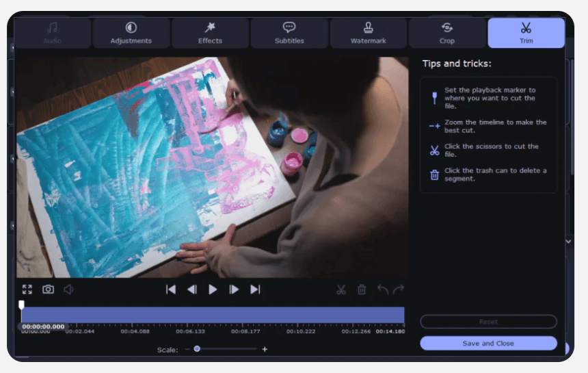Skip to the end of the video
This screenshot has width=588, height=373.
[255, 290]
